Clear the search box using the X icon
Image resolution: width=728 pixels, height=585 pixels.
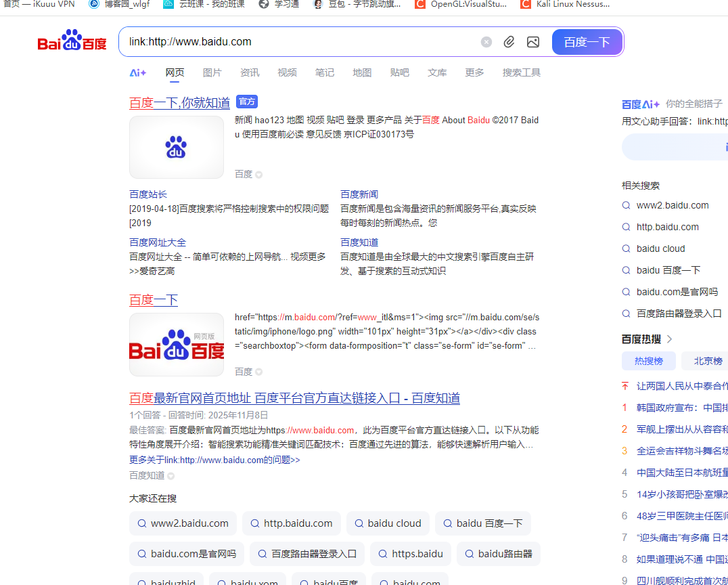(486, 41)
